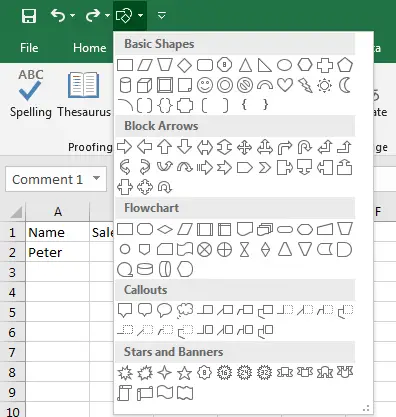Pick the Cloud Callout shape
This screenshot has width=396, height=417.
[185, 311]
